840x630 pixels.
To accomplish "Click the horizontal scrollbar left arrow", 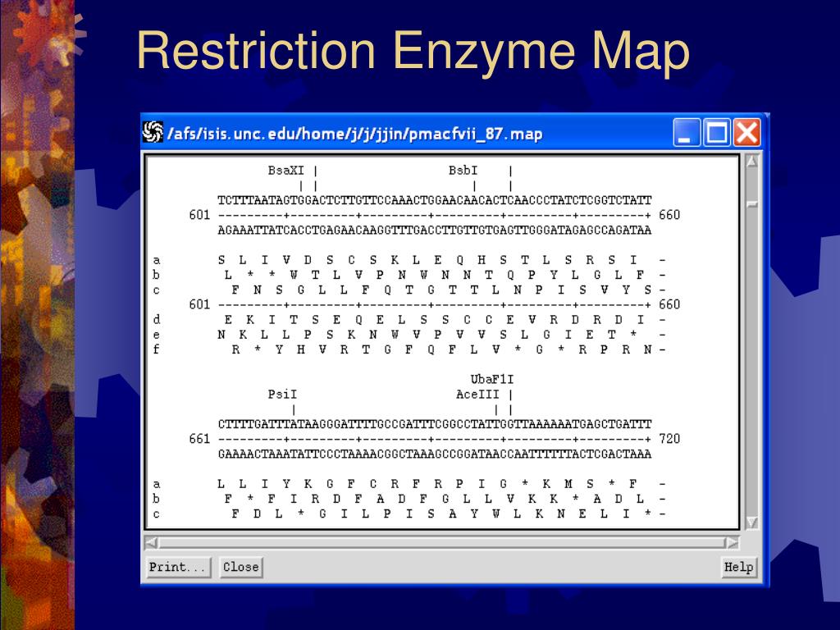I will tap(152, 543).
